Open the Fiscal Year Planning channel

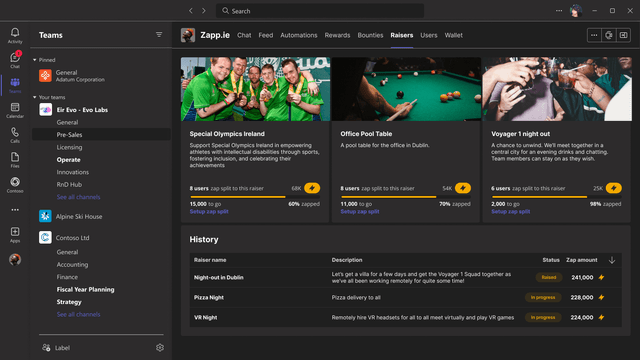85,289
